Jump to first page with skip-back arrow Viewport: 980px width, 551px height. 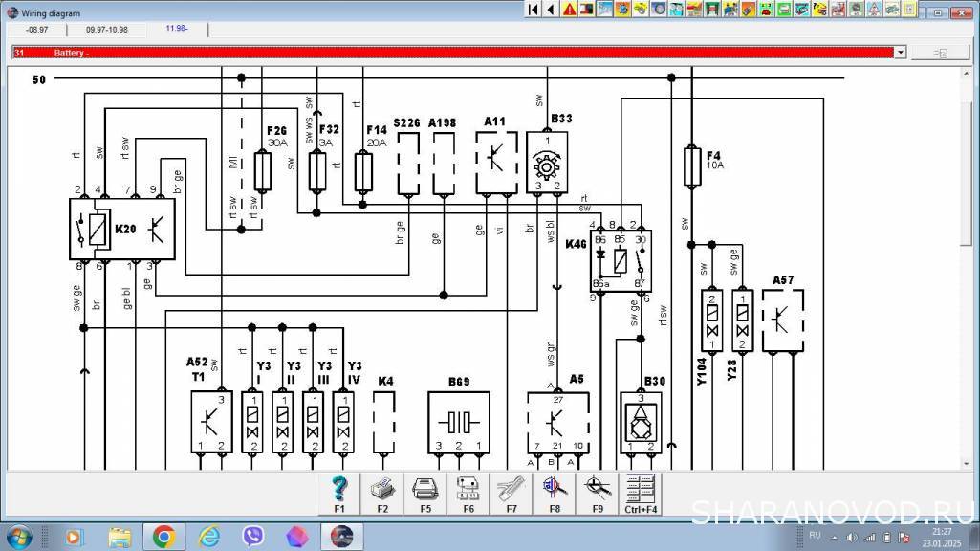coord(534,10)
